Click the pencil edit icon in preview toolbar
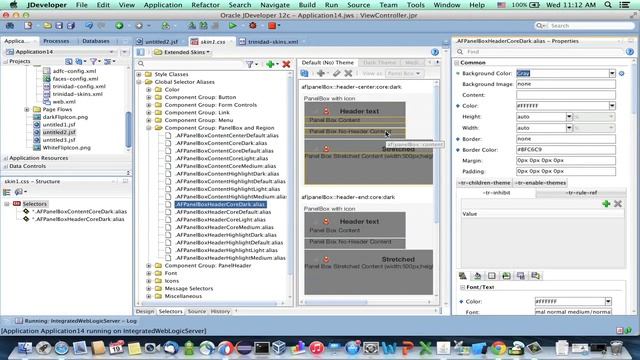This screenshot has height=360, width=640. (336, 73)
